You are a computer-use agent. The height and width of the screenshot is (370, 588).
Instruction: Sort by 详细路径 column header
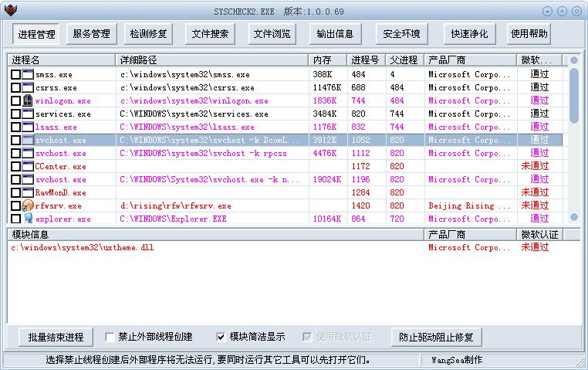pos(212,60)
